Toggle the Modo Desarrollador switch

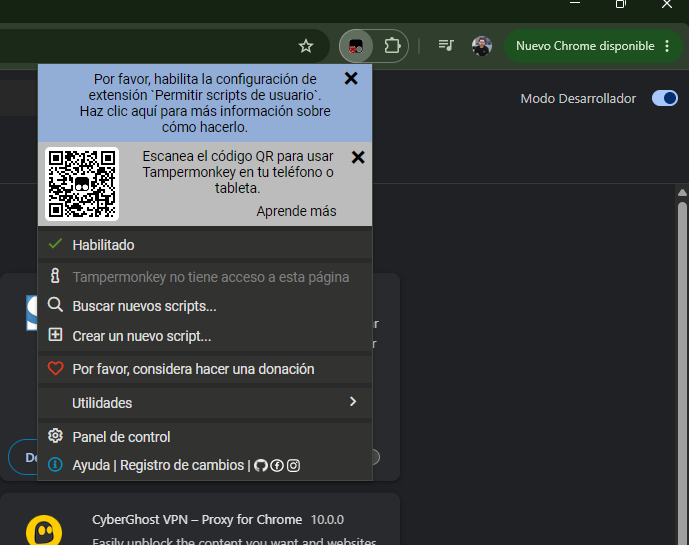[664, 98]
